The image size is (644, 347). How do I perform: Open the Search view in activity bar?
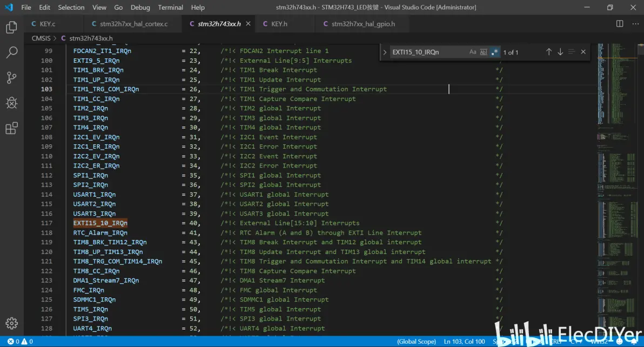coord(11,52)
